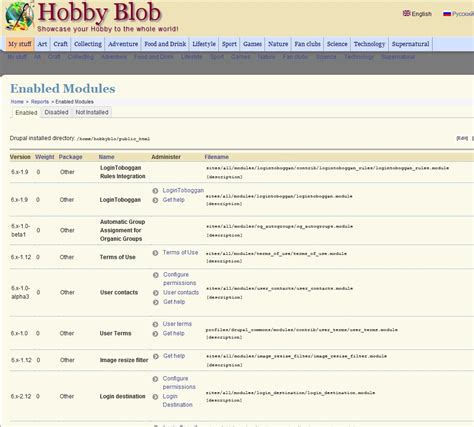
Task: Go to the Science section
Action: click(x=337, y=44)
